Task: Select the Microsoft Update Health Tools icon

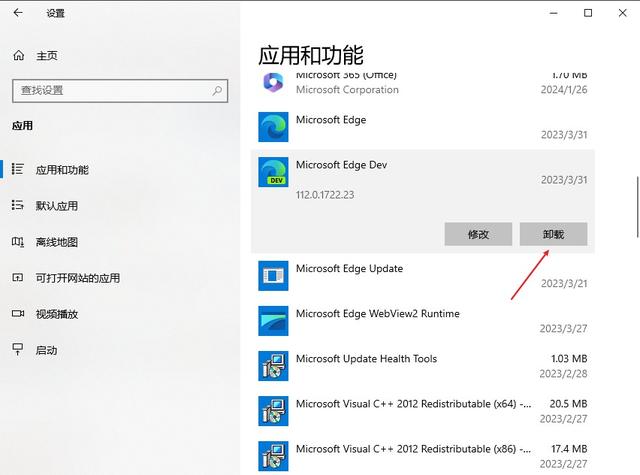Action: (x=273, y=366)
